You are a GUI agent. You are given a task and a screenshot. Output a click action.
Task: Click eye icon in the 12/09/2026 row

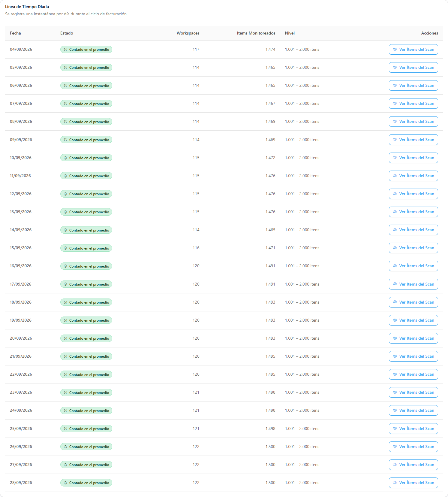[x=395, y=194]
